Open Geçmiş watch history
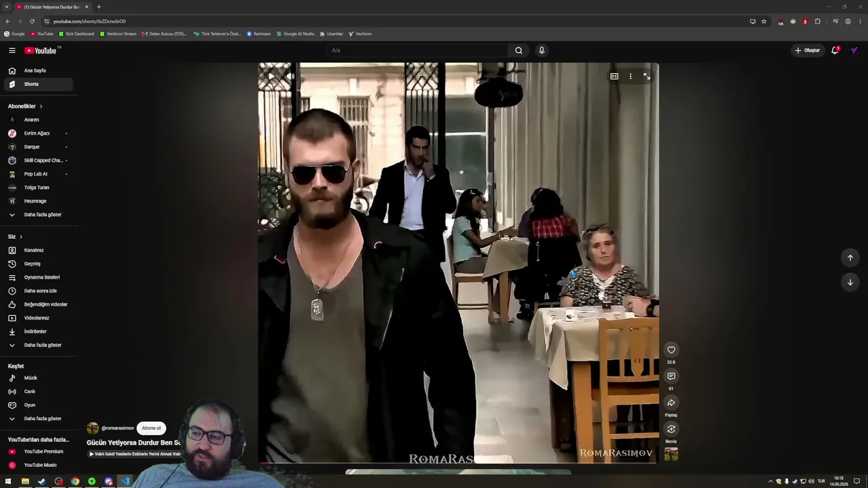868x488 pixels. tap(38, 264)
